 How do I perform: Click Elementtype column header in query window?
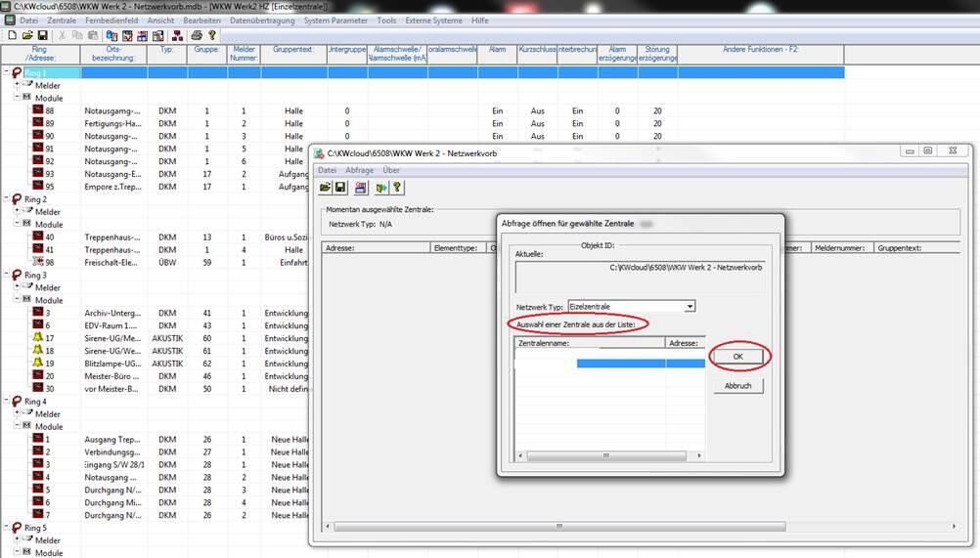[458, 248]
